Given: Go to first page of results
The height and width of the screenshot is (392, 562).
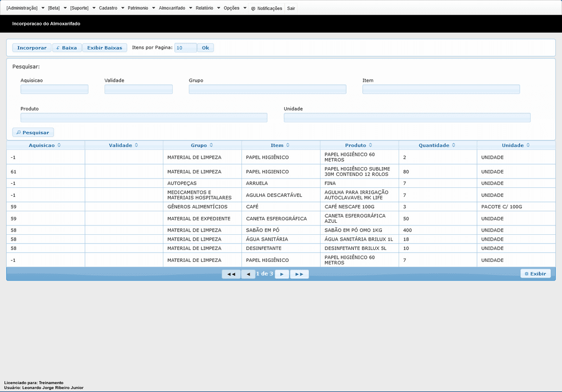Looking at the screenshot, I should pos(231,274).
